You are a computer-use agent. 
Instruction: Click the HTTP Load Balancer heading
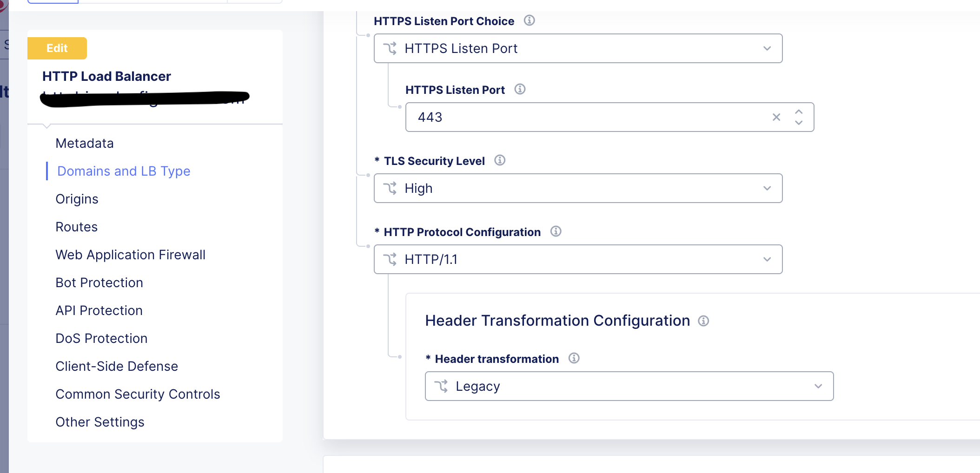pos(106,76)
